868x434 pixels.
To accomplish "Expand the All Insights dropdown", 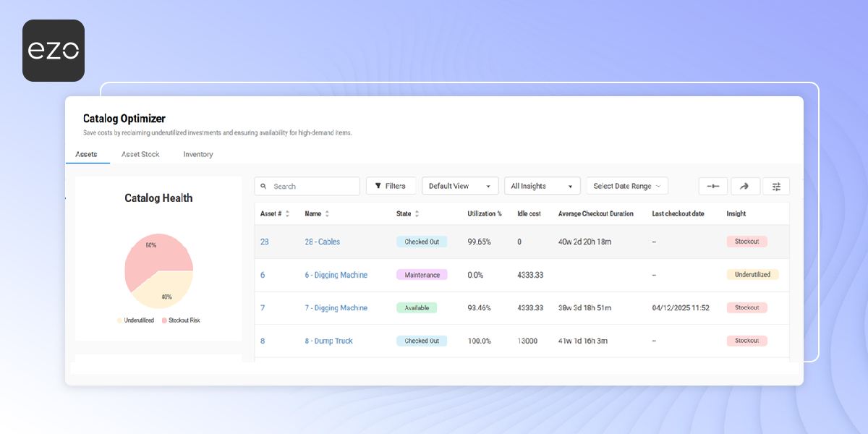I will pyautogui.click(x=542, y=185).
